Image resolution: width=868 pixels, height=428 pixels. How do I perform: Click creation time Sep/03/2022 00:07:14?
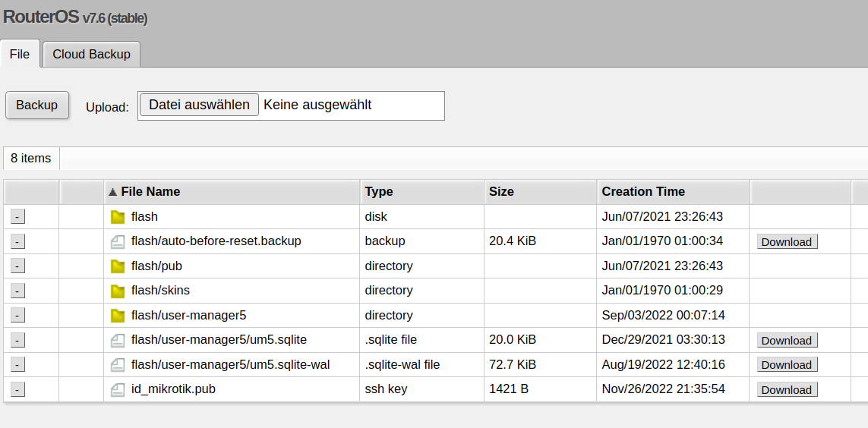click(x=663, y=315)
